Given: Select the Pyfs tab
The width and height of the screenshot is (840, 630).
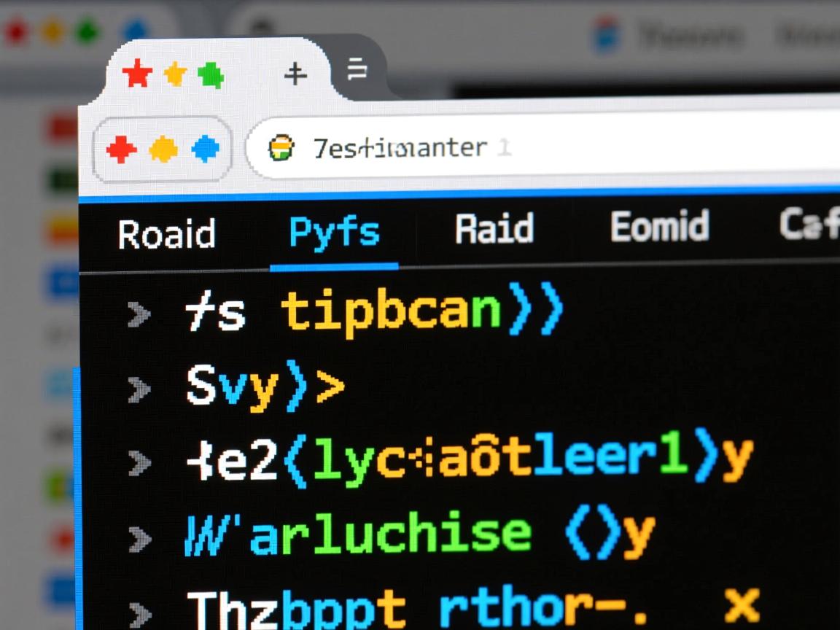Looking at the screenshot, I should [x=334, y=233].
